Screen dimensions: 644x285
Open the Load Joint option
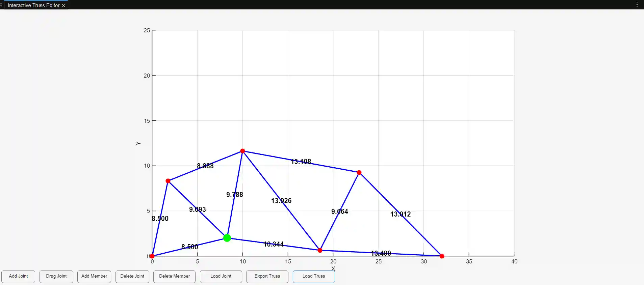click(x=221, y=276)
